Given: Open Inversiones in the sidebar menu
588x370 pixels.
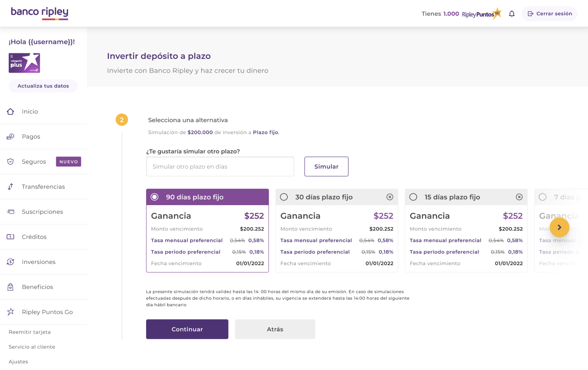Looking at the screenshot, I should click(x=39, y=262).
